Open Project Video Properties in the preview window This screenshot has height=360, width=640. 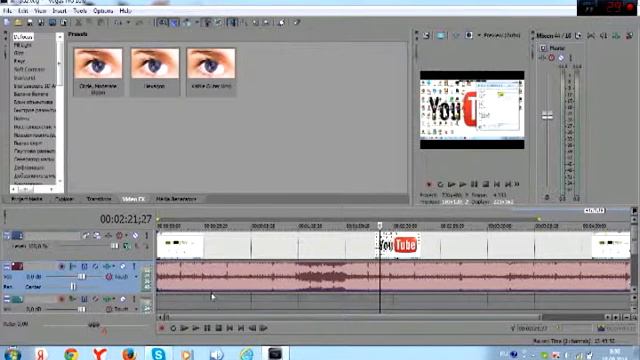click(x=426, y=36)
